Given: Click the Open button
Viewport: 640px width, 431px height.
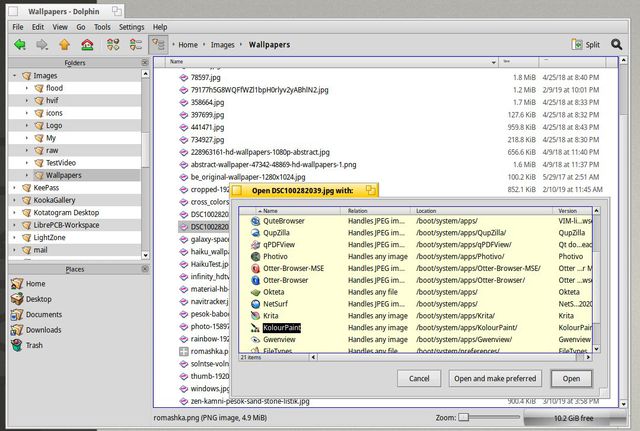Looking at the screenshot, I should (571, 379).
